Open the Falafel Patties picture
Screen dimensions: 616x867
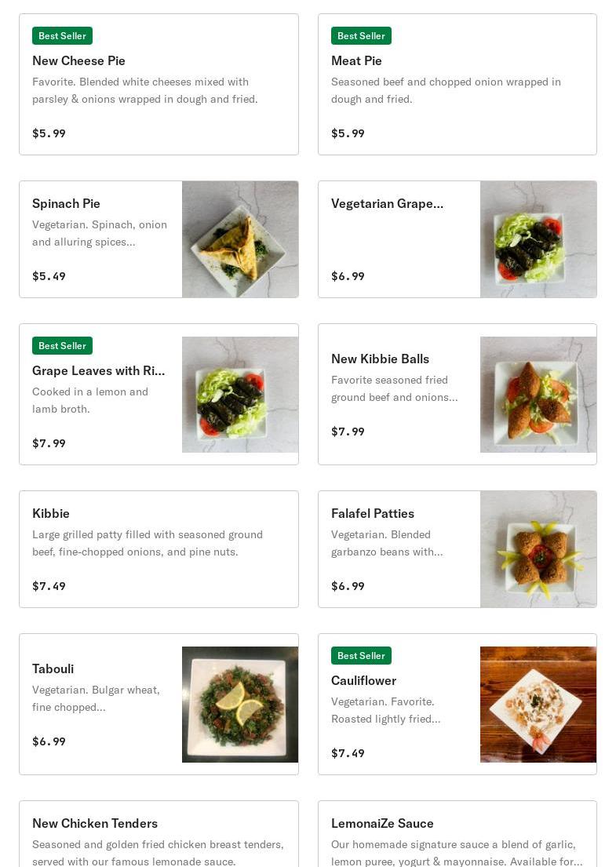(538, 549)
